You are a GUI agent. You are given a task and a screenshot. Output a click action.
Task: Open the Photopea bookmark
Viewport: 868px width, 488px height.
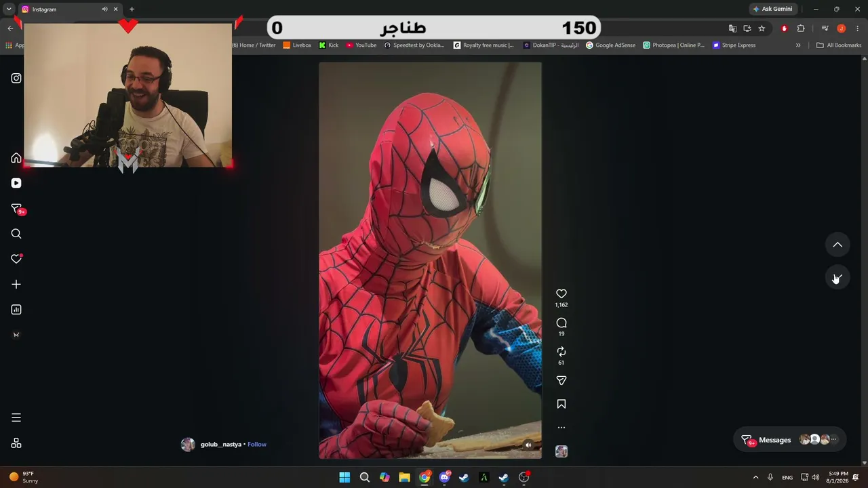[674, 45]
